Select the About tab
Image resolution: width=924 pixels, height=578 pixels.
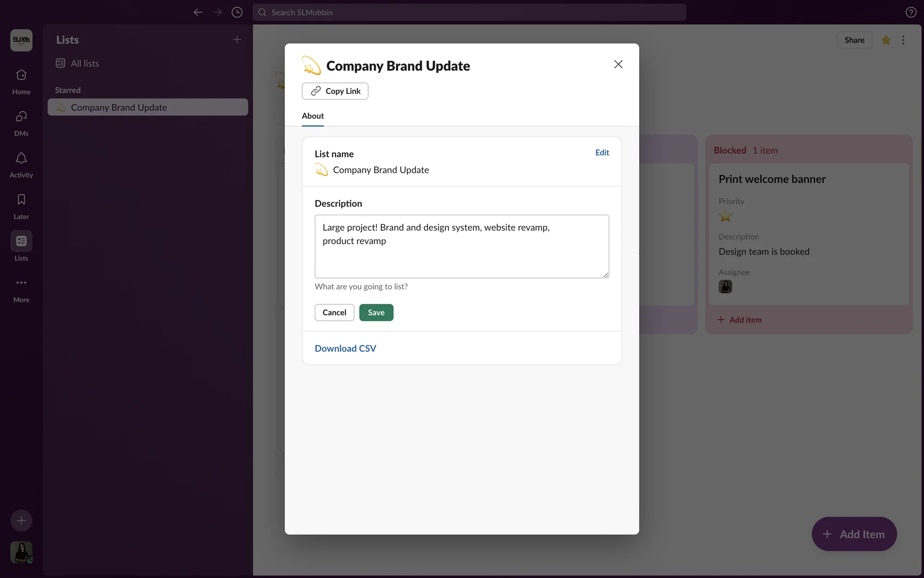(x=312, y=116)
